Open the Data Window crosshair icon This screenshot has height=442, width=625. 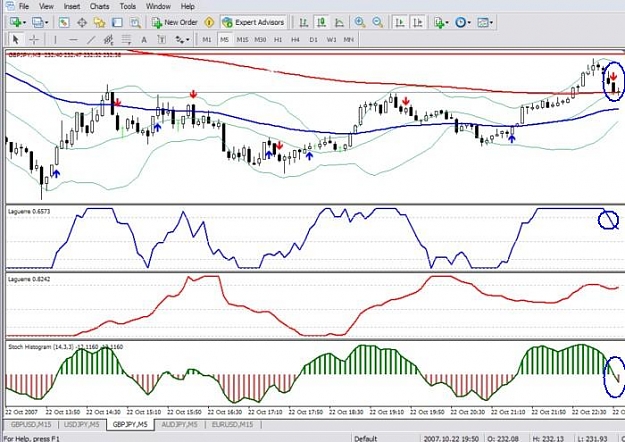82,23
